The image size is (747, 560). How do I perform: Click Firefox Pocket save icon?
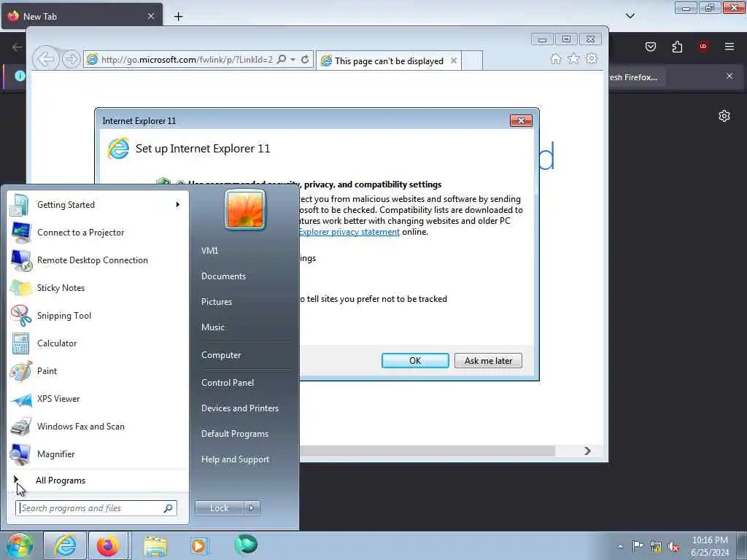point(651,47)
